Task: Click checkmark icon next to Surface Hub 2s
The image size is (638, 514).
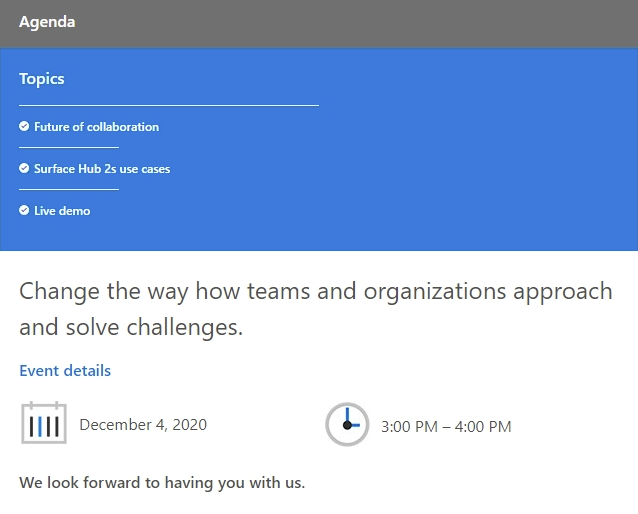Action: click(24, 168)
